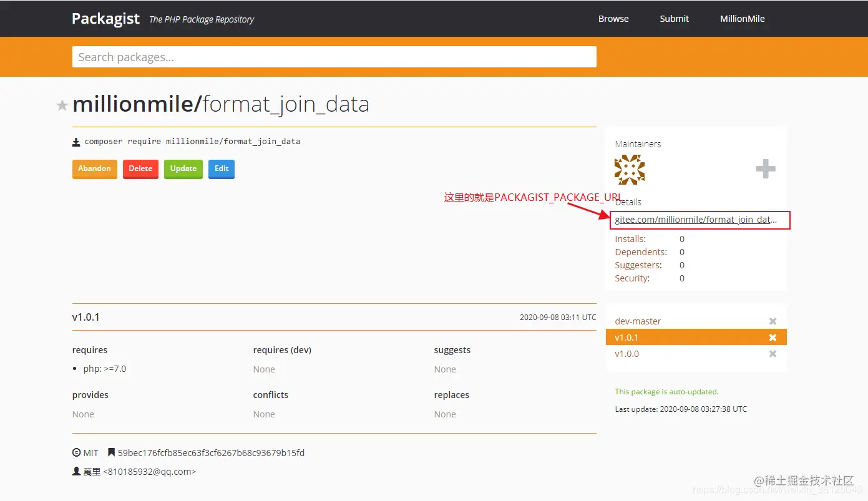Open the Packagist home logo

click(x=105, y=19)
